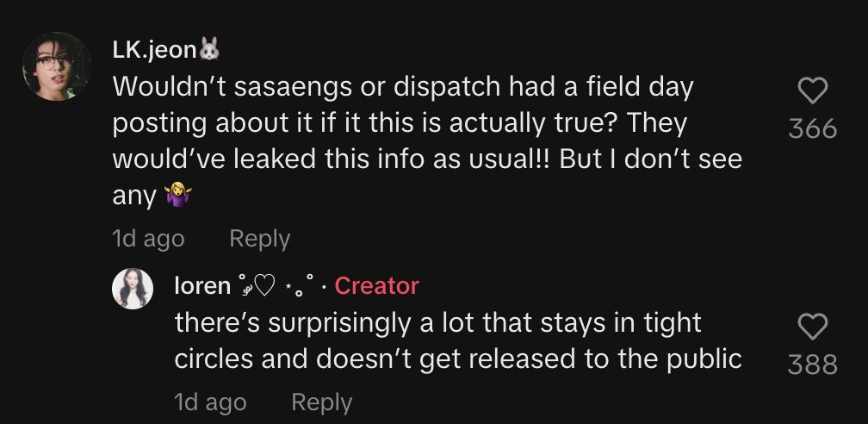The height and width of the screenshot is (424, 868).
Task: Click the 388 likes count
Action: (x=813, y=365)
